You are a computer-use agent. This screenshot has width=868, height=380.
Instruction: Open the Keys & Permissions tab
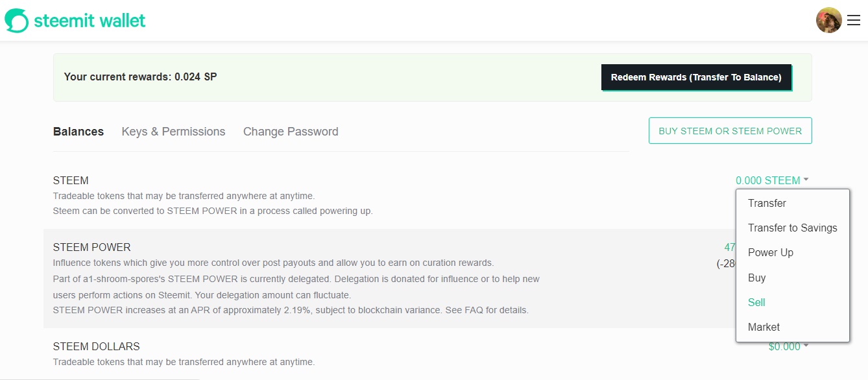tap(173, 132)
